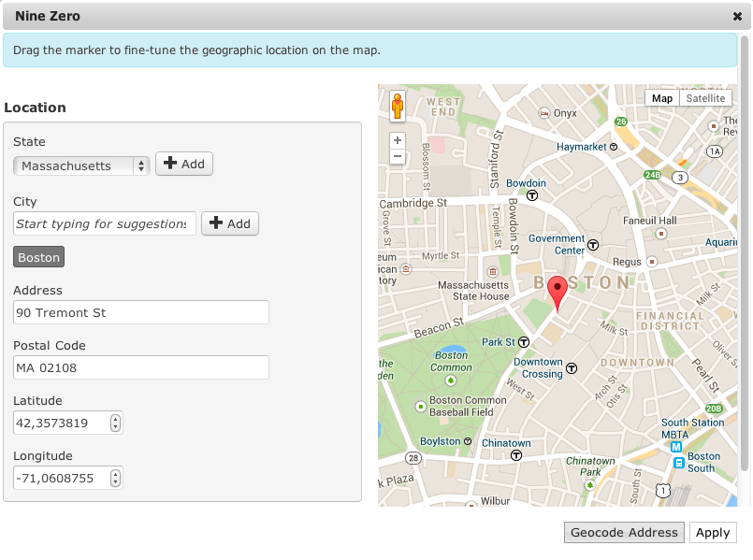Focus the Address field with 90 Tremont St
753x560 pixels.
tap(141, 312)
